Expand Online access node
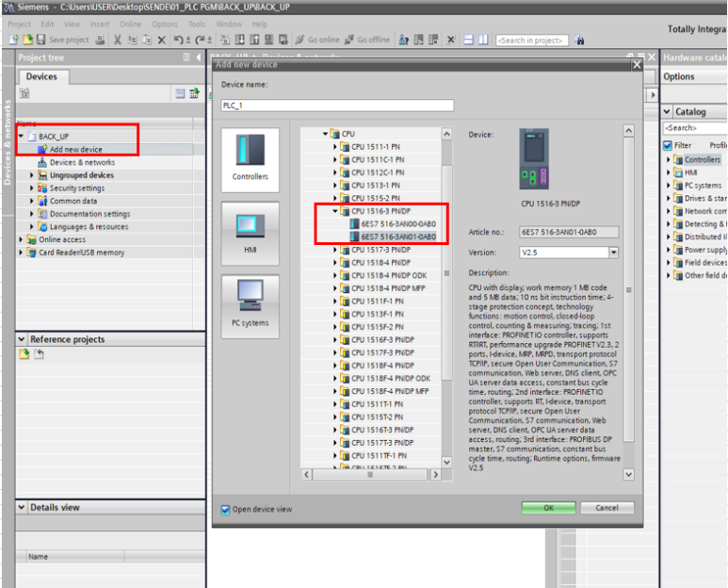728x588 pixels. pos(21,239)
